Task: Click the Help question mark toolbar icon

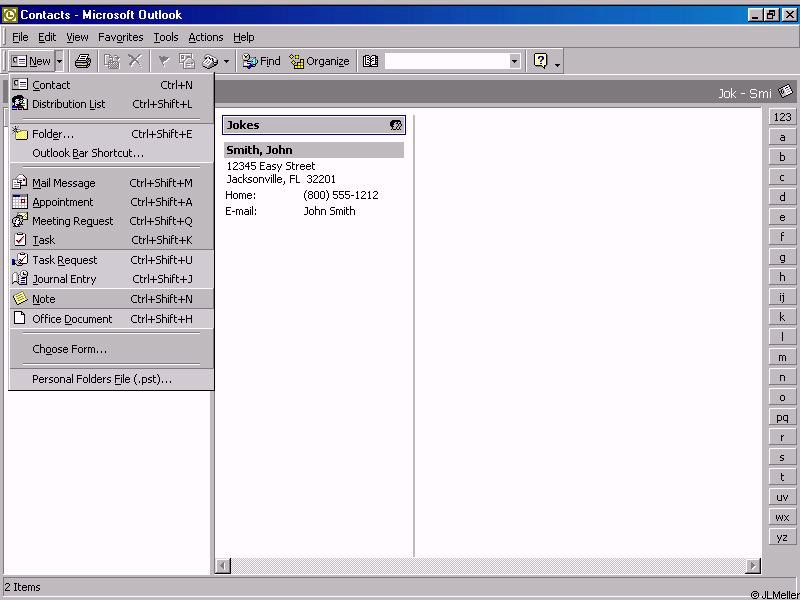Action: point(541,61)
